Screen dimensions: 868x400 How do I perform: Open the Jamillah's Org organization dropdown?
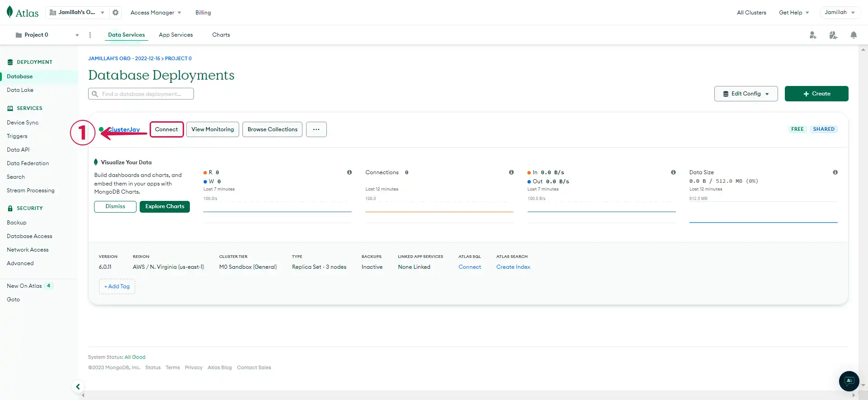pyautogui.click(x=77, y=13)
